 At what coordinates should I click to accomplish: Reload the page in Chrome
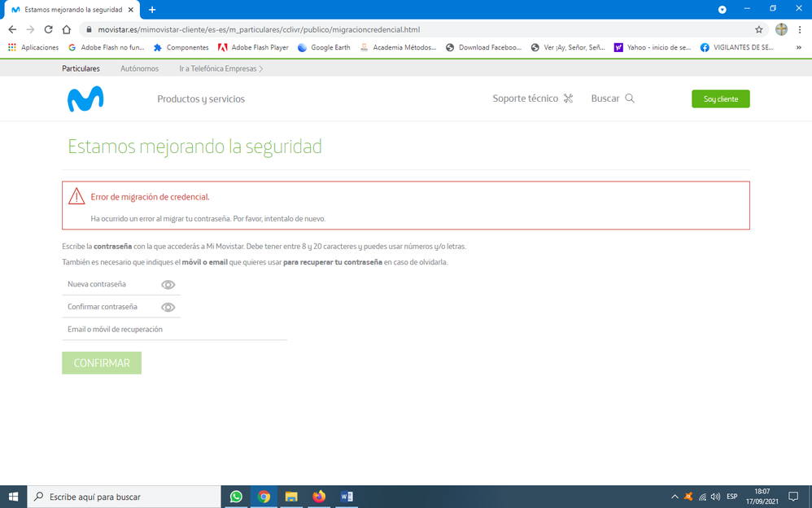tap(48, 29)
